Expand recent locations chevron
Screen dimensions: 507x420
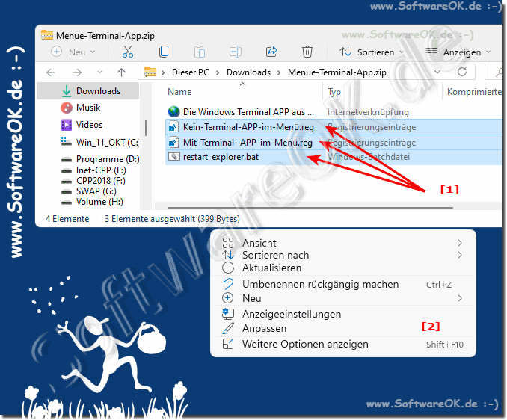99,72
